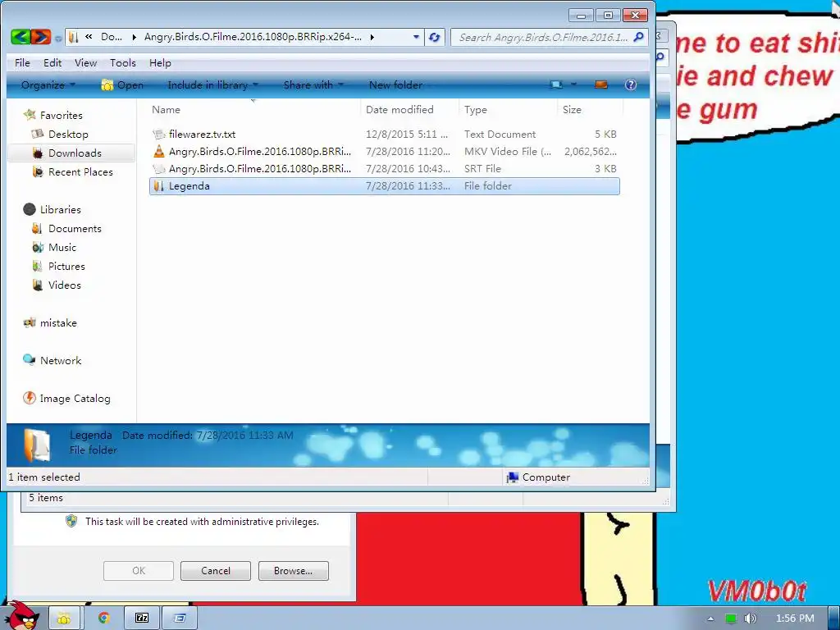Open the Help menu
Screen dimensions: 840x630
tap(160, 62)
